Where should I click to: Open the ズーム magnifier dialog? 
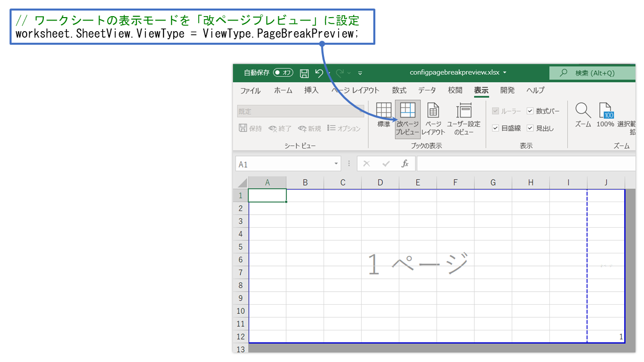pos(583,115)
